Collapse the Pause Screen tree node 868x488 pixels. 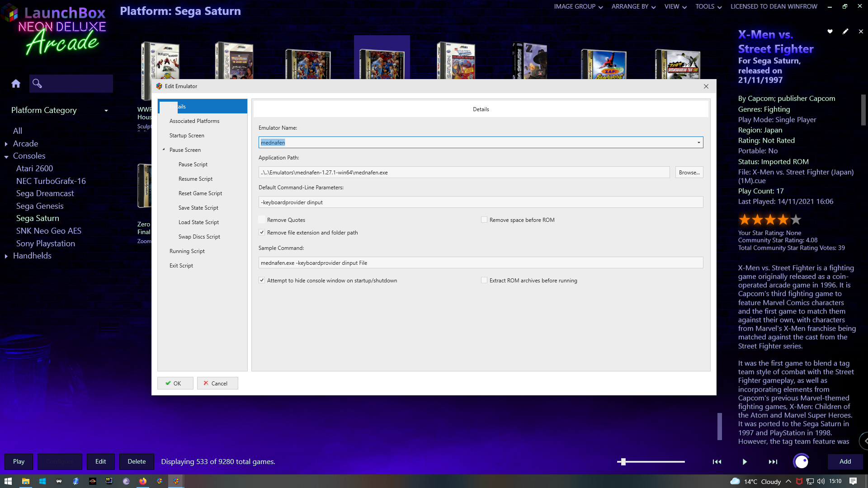point(164,150)
